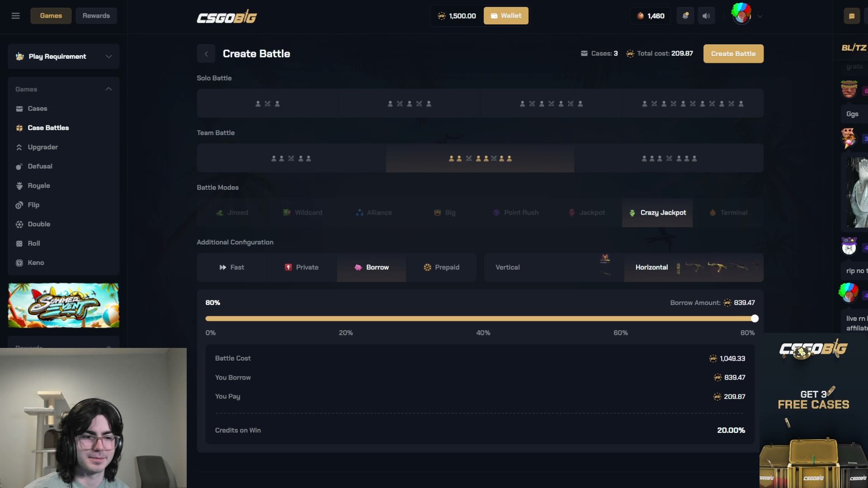868x488 pixels.
Task: Select 2v2v2 team battle
Action: pos(480,159)
